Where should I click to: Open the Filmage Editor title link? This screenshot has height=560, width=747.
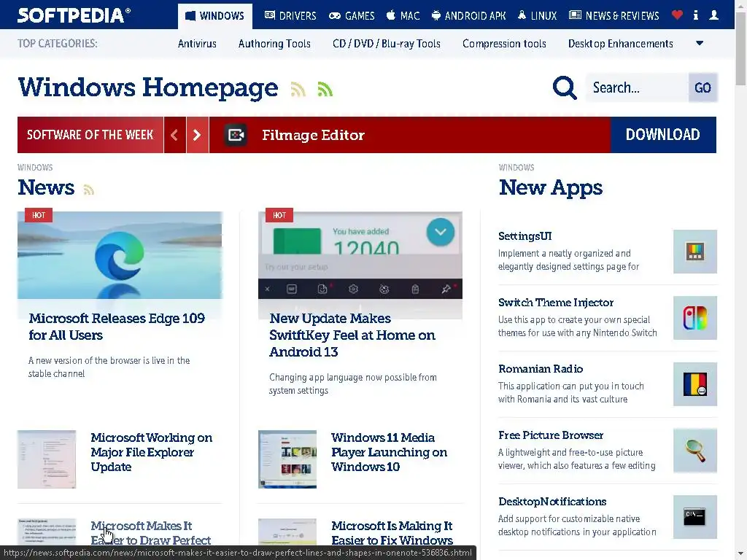pyautogui.click(x=313, y=135)
